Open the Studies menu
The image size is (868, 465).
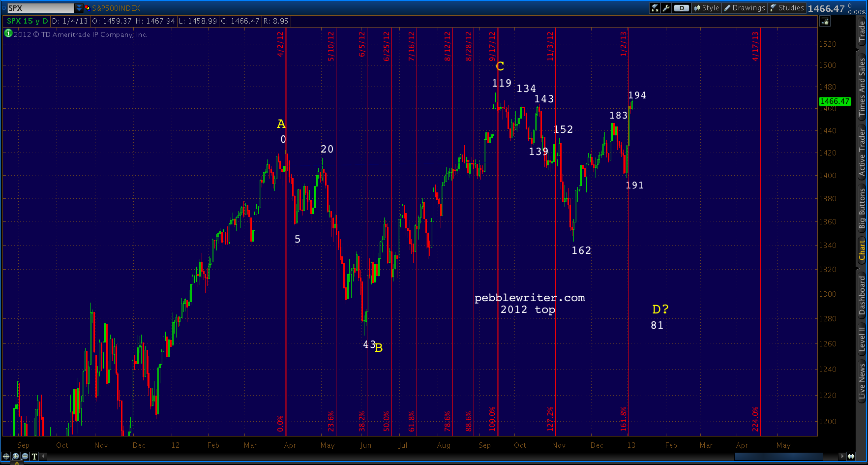787,8
